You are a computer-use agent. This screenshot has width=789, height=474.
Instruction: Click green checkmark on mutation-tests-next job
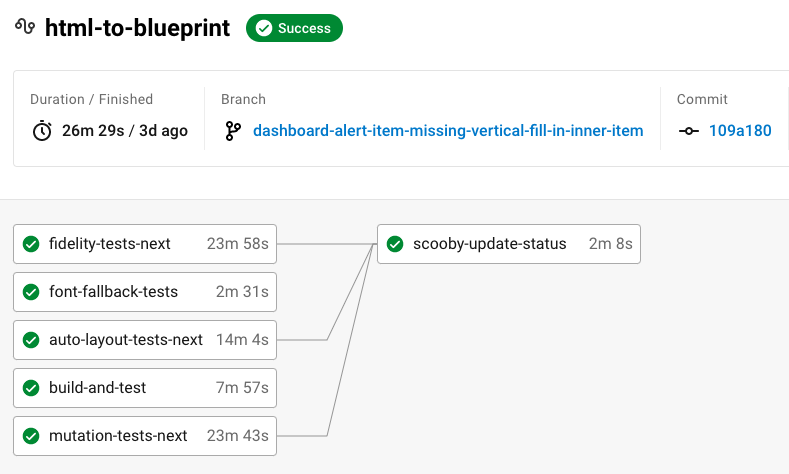pyautogui.click(x=31, y=436)
